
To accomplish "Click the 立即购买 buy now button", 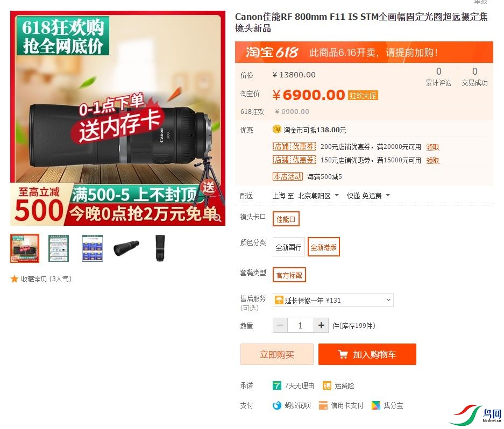I will click(277, 354).
